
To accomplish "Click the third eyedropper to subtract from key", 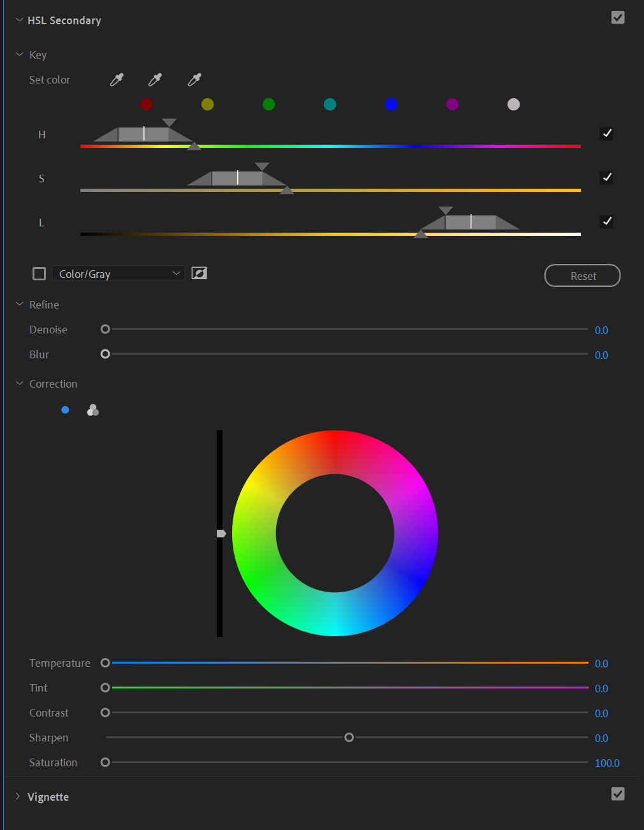I will (x=194, y=80).
